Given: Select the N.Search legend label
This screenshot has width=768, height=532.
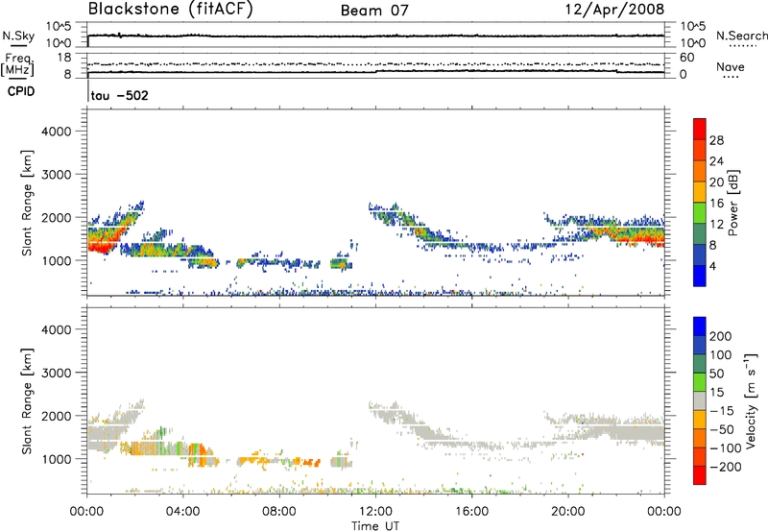Looking at the screenshot, I should pos(742,36).
